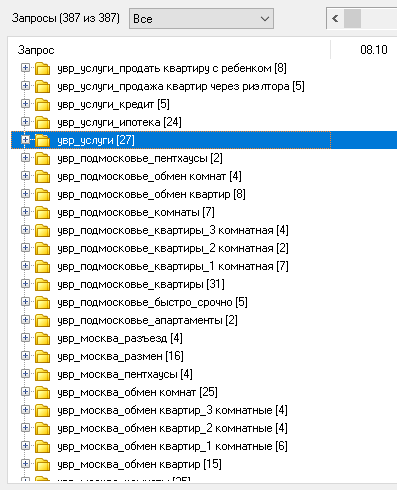Viewport: 397px width, 490px height.
Task: Expand 'увр_подмосковье_обмен квартир [8]' node
Action: pos(25,194)
